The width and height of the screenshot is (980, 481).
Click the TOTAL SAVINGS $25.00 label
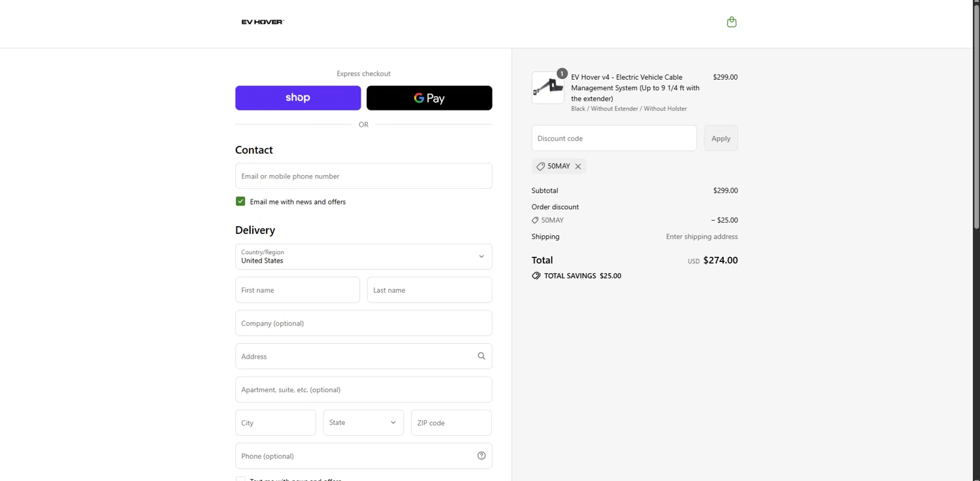(583, 276)
